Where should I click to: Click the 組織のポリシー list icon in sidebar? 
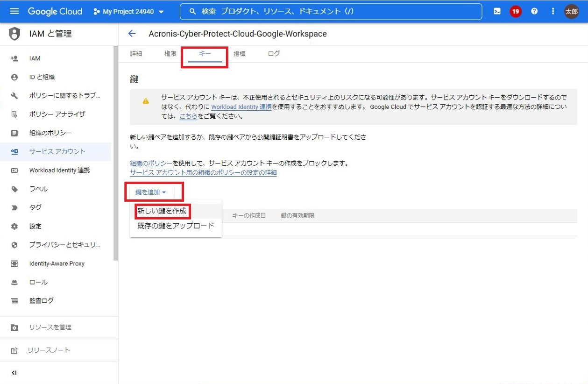click(x=14, y=133)
